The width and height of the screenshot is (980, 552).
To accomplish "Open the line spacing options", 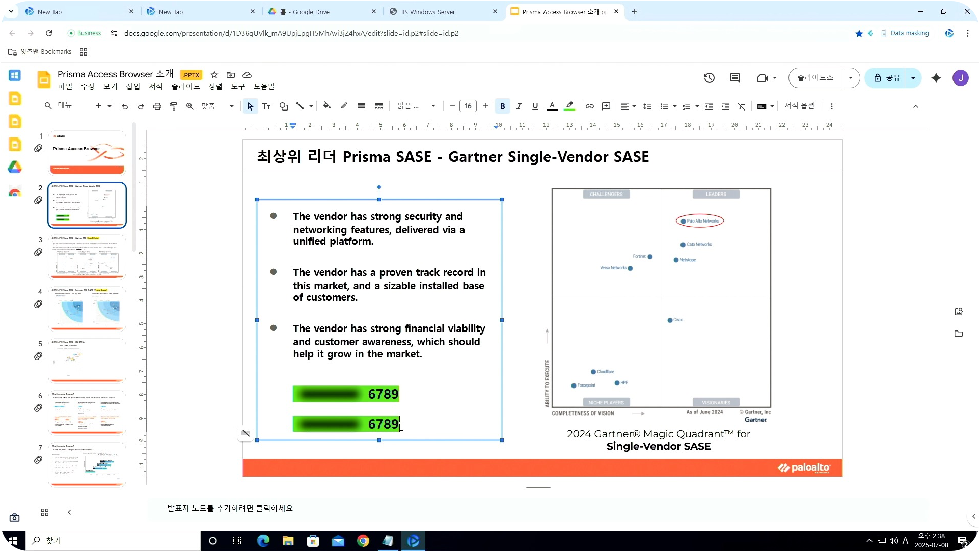I will (647, 106).
